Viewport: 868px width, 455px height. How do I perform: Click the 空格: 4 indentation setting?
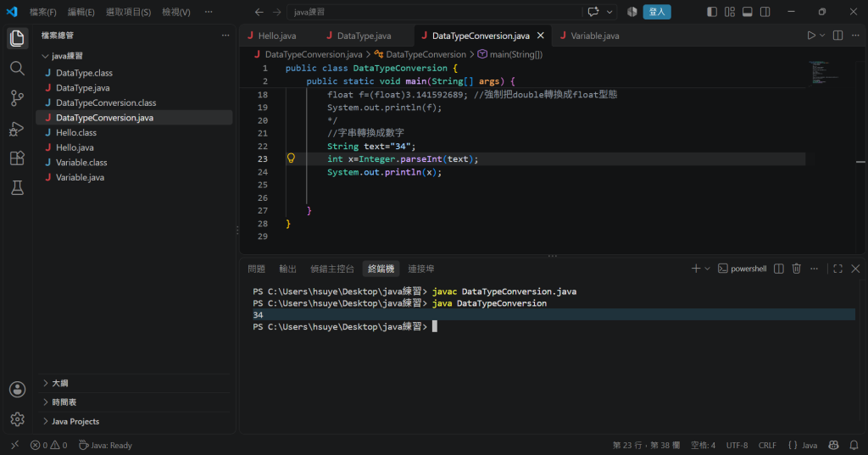(703, 445)
